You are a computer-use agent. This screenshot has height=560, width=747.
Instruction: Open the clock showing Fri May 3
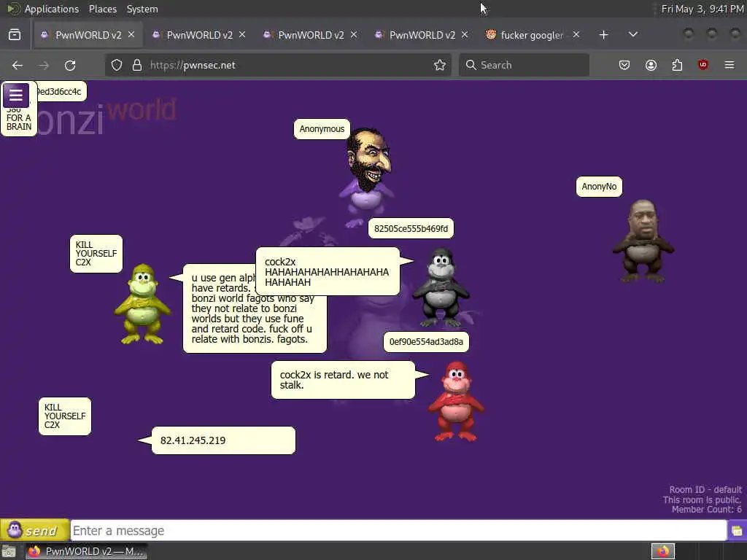click(x=703, y=9)
